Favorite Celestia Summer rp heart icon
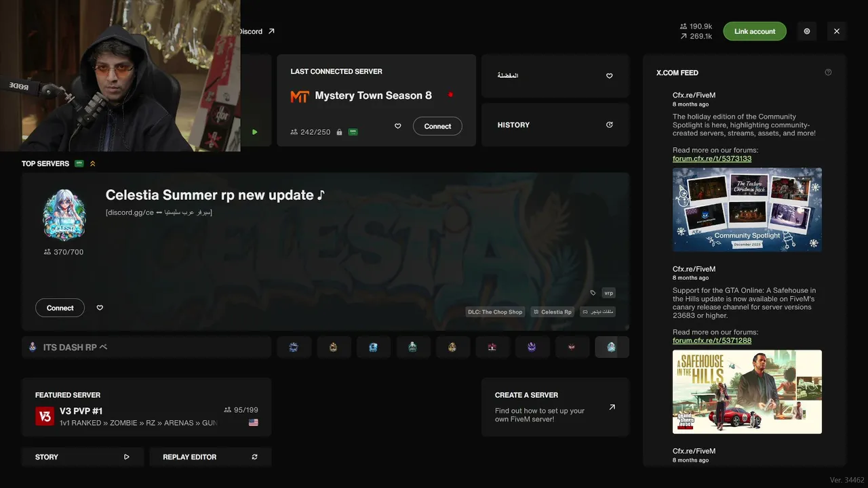The image size is (868, 488). (100, 308)
